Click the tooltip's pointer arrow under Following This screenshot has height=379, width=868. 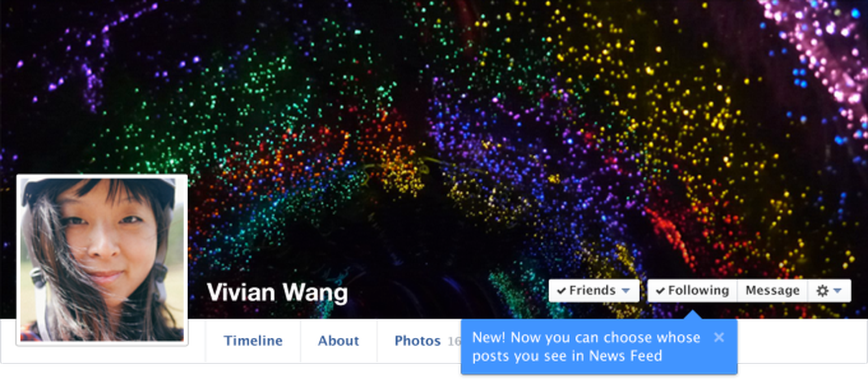pos(692,313)
